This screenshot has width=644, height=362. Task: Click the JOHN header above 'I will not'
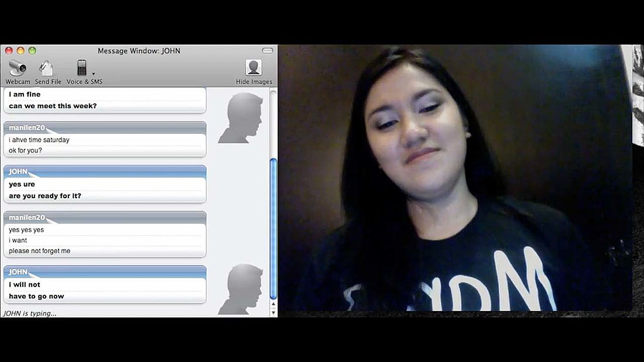(x=105, y=272)
